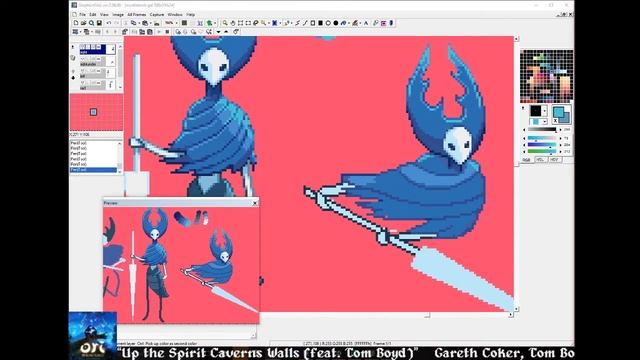Viewport: 640px width, 360px height.
Task: Select the outlined Ellipse tool
Action: [328, 23]
